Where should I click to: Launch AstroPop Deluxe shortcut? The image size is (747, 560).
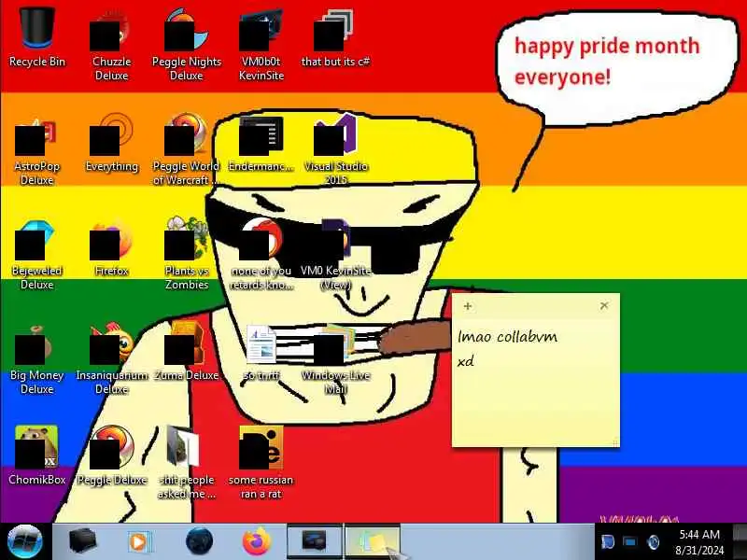click(x=36, y=148)
